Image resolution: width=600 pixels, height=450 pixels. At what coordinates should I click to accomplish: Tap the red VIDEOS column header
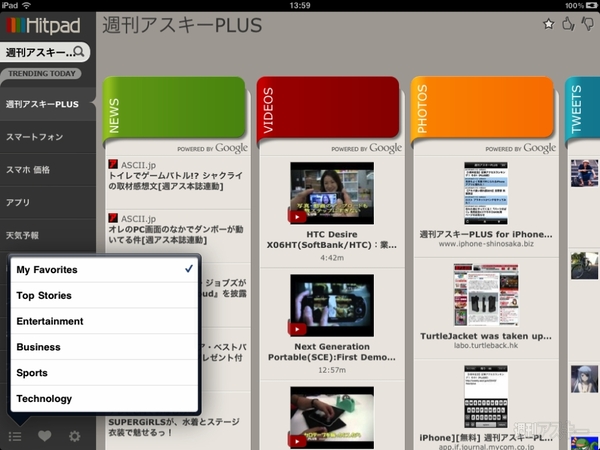click(328, 108)
